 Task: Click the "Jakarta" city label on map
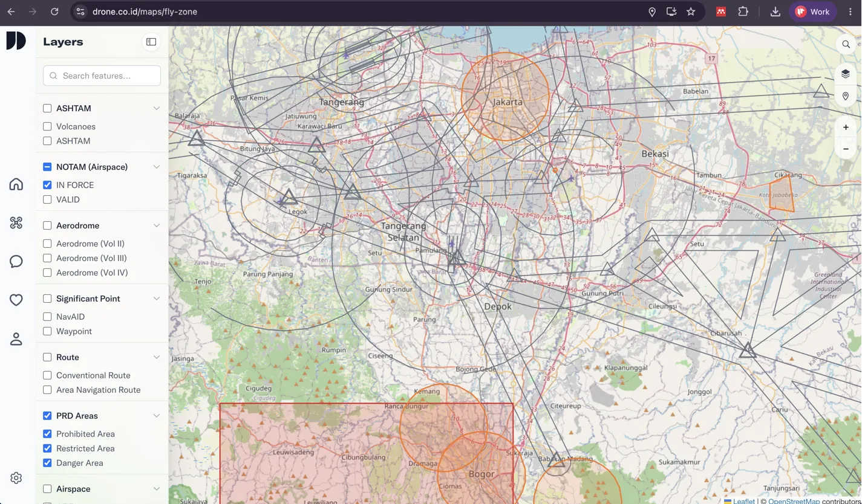point(508,102)
